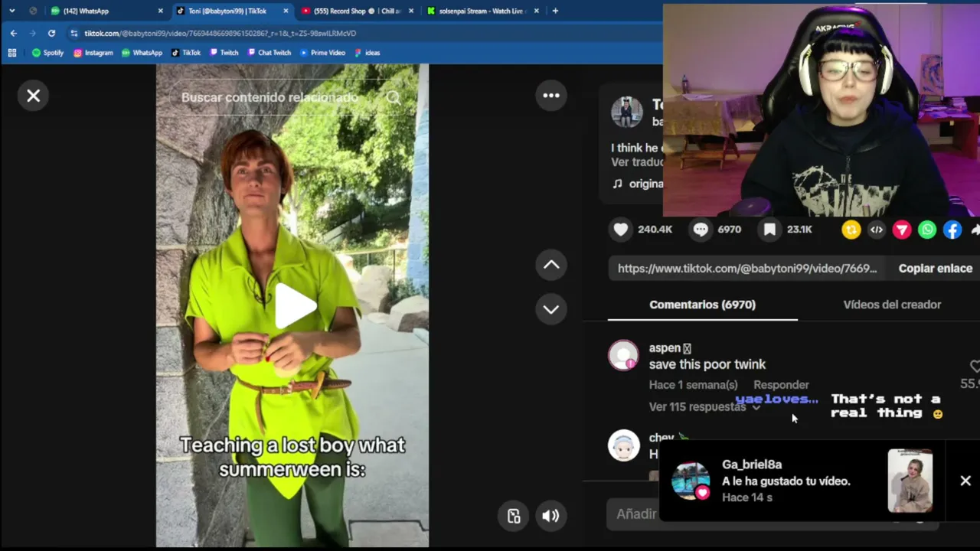Go to the next video
980x551 pixels.
pyautogui.click(x=551, y=309)
